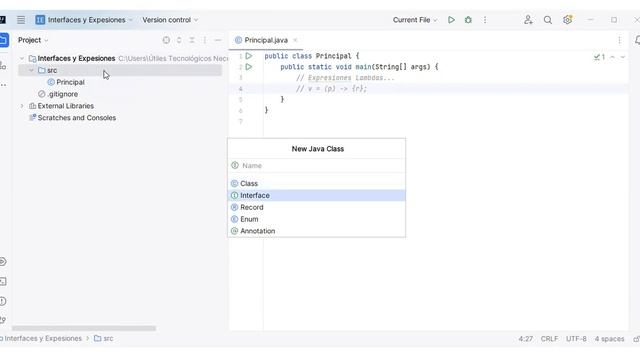Screen dimensions: 640x360
Task: Click the select opened file target icon
Action: [x=166, y=40]
